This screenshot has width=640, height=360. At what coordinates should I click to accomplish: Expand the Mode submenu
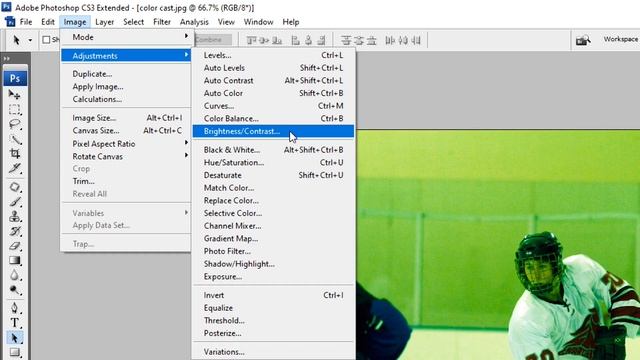pyautogui.click(x=126, y=37)
